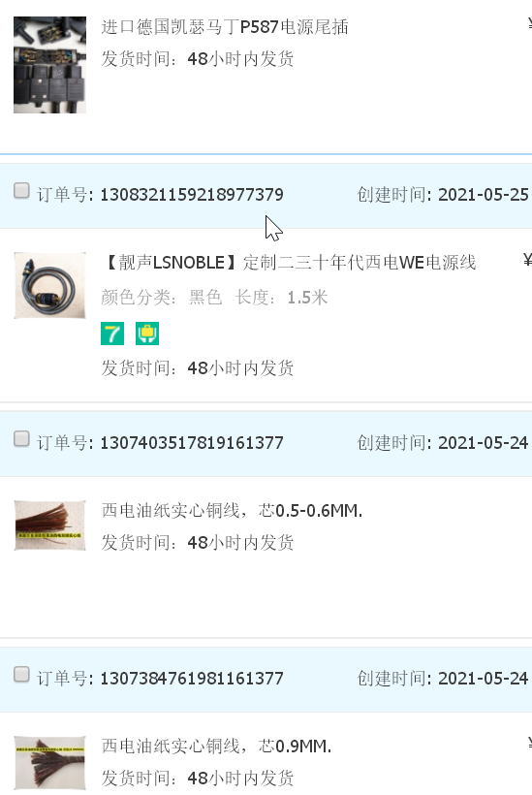532x795 pixels.
Task: Open the 进口德国凯瑟马丁P587电源尾插 product link
Action: click(225, 27)
